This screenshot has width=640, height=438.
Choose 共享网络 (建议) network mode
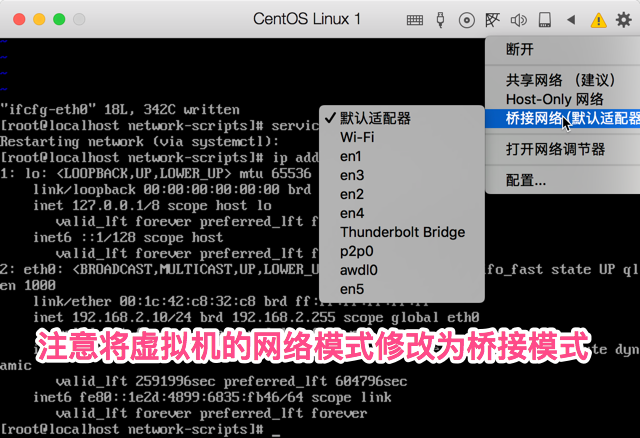click(x=562, y=80)
